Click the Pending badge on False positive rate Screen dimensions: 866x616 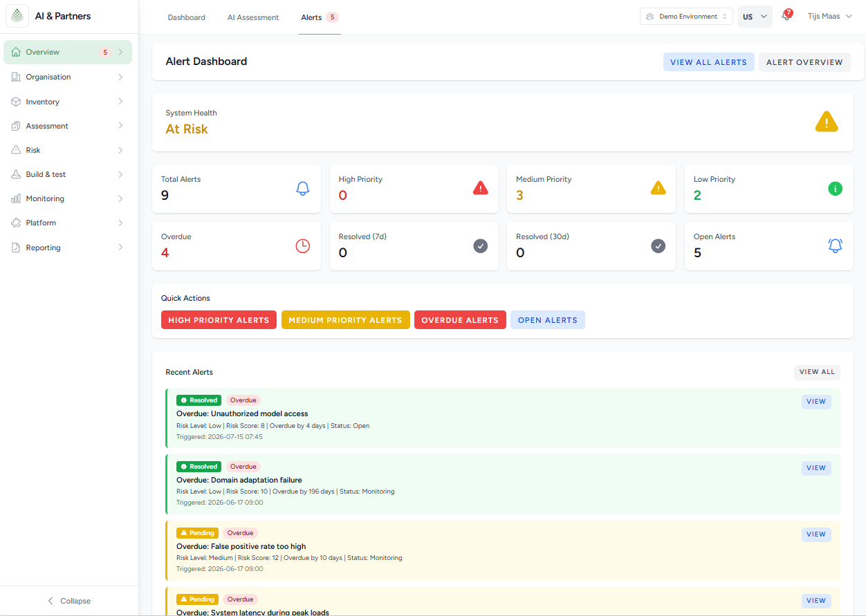(197, 533)
